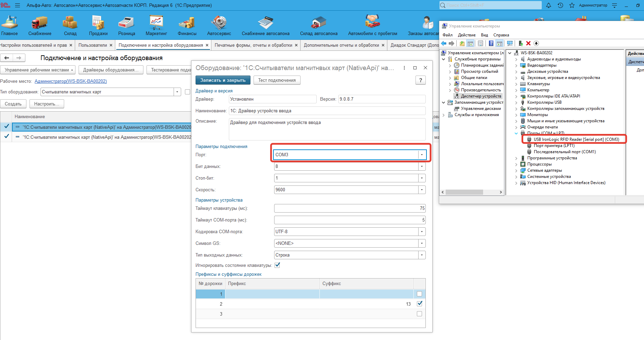
Task: Open the three-dot more menu of equipment dialog
Action: tap(404, 68)
